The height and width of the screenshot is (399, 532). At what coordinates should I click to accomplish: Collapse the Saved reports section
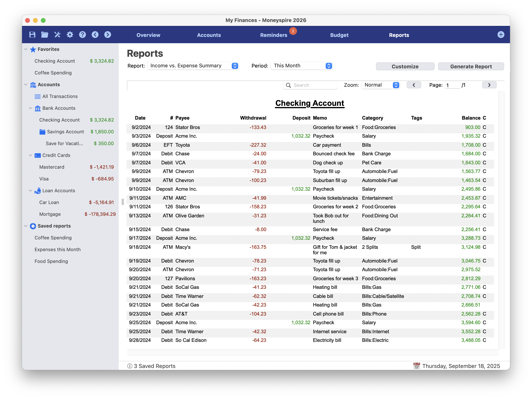(26, 226)
